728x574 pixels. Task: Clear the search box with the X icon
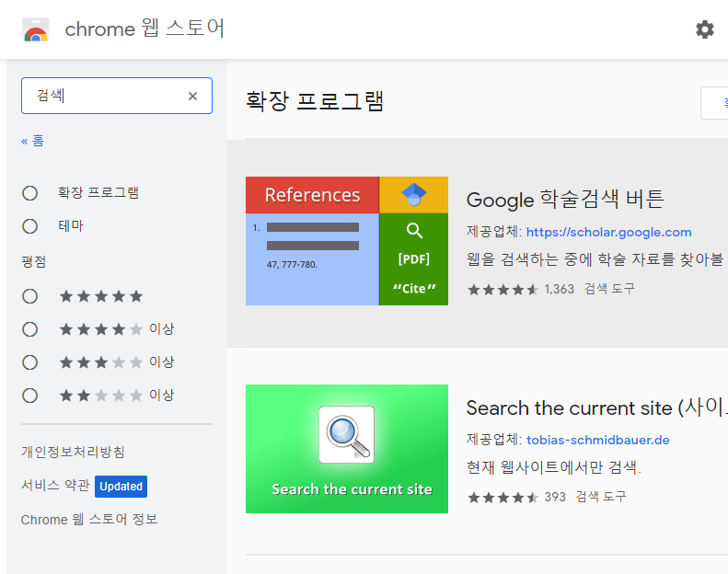pyautogui.click(x=192, y=96)
